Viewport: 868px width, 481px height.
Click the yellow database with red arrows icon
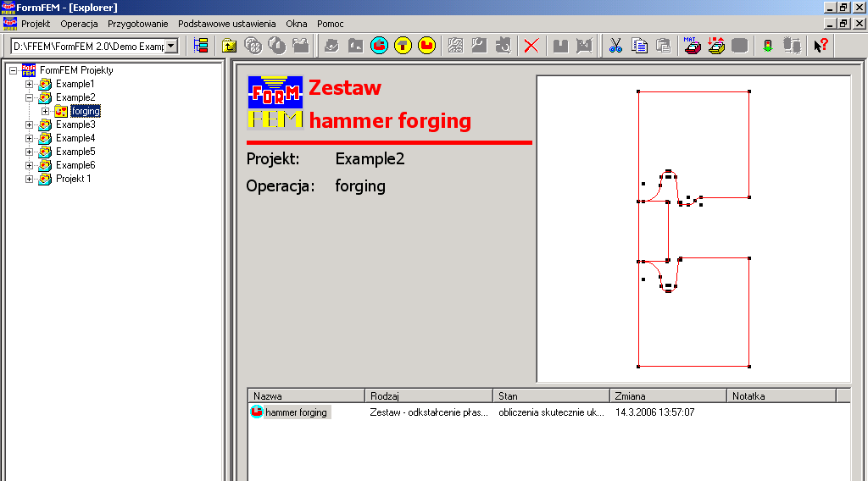[716, 46]
